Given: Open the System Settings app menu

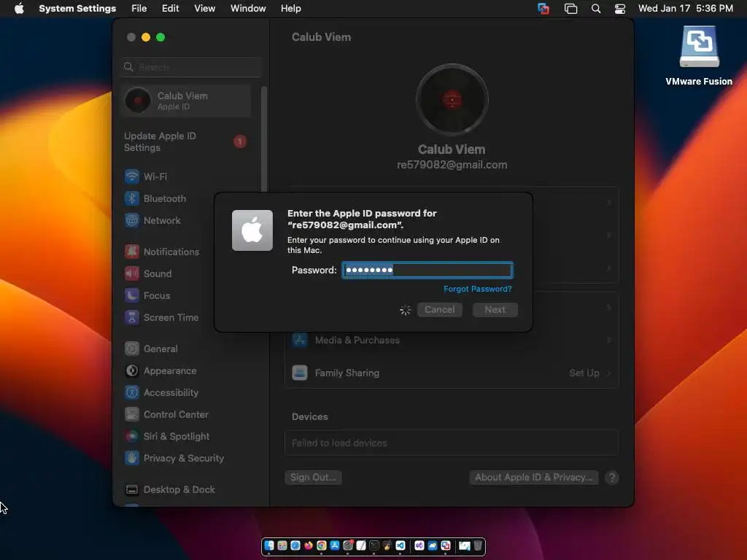Looking at the screenshot, I should tap(77, 9).
